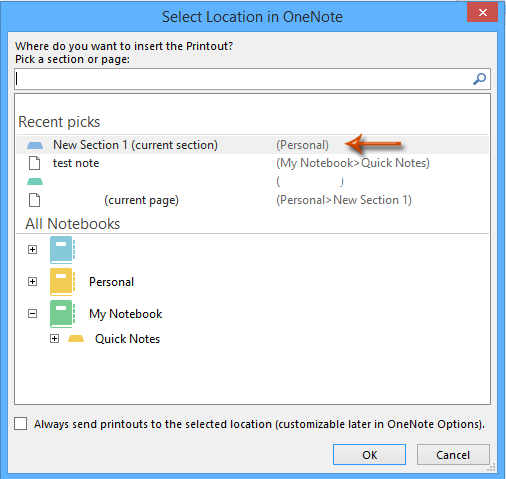The image size is (506, 479).
Task: Expand the Personal notebook tree
Action: pos(32,282)
